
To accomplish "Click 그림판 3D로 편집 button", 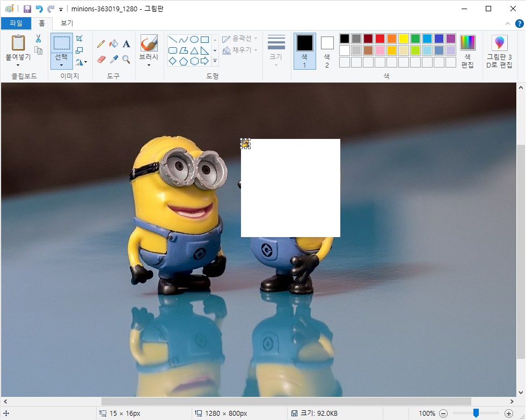I will (500, 51).
